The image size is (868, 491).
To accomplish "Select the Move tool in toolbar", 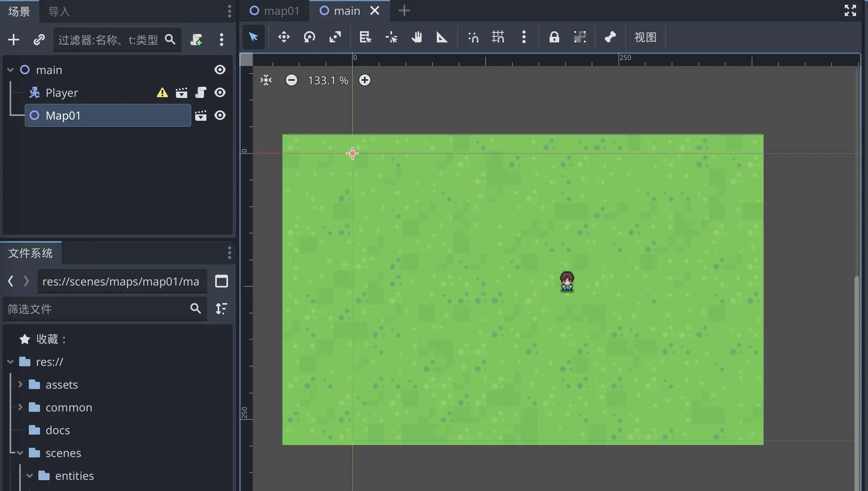I will (x=284, y=37).
